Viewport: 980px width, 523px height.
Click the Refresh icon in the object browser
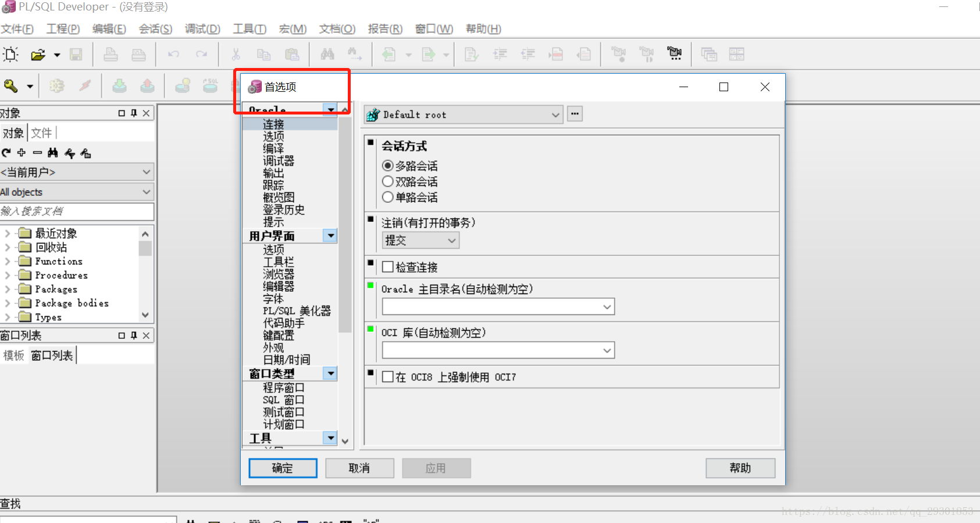click(x=6, y=153)
